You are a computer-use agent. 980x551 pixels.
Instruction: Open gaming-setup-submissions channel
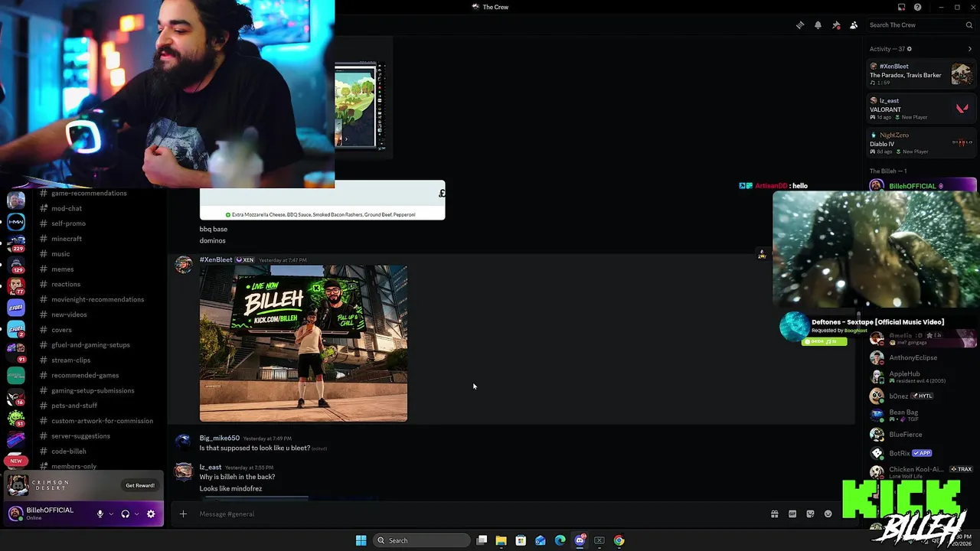pyautogui.click(x=93, y=390)
